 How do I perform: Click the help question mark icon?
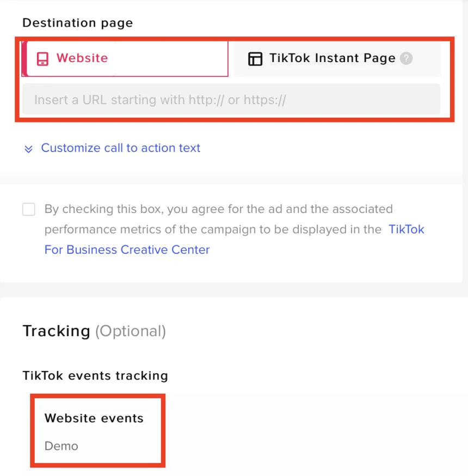click(x=406, y=59)
